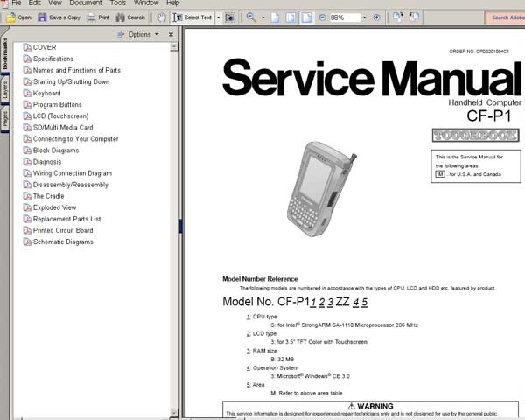The width and height of the screenshot is (525, 420).
Task: Click the COVER bookmark page icon
Action: pyautogui.click(x=27, y=47)
